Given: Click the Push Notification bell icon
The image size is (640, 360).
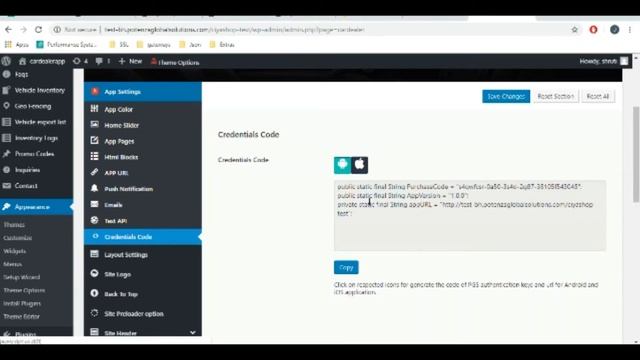Looking at the screenshot, I should tap(94, 188).
